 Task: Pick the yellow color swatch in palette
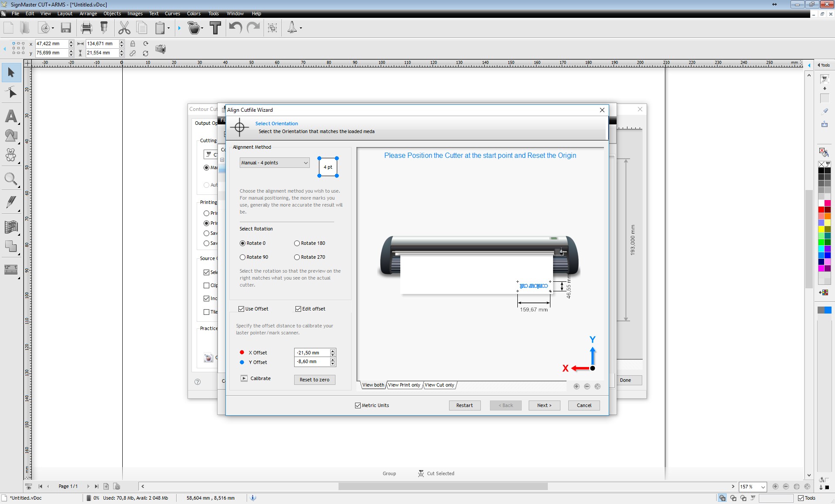click(821, 229)
